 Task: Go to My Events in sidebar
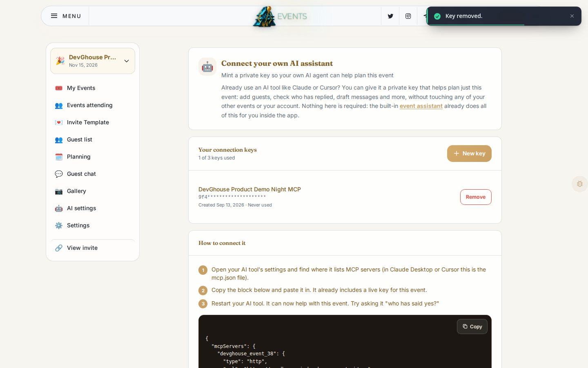[x=93, y=88]
